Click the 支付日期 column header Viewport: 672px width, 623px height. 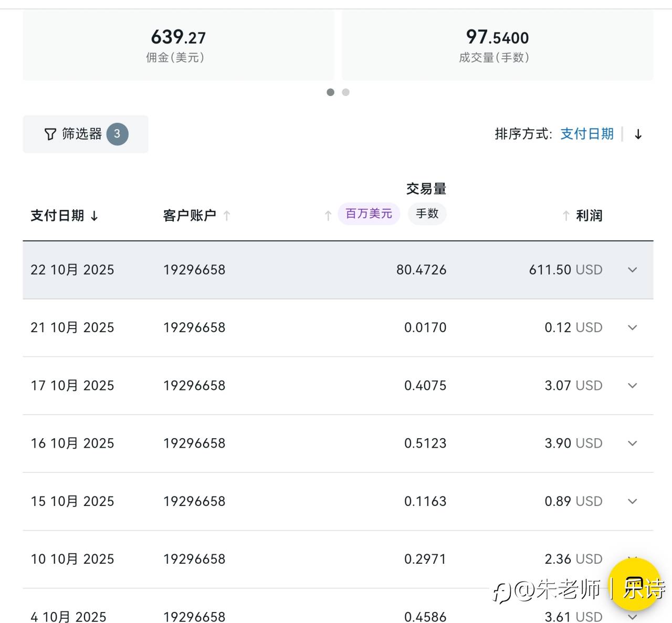(57, 216)
